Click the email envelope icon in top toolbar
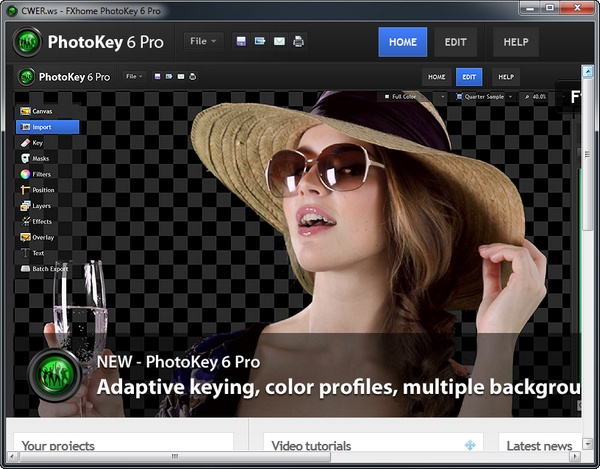Screen dimensions: 600x469 pos(279,41)
